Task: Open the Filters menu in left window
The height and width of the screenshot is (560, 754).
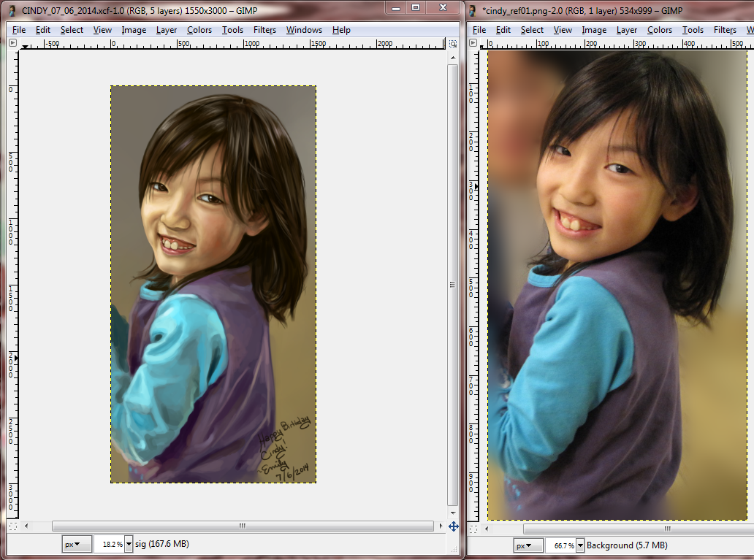Action: [264, 30]
